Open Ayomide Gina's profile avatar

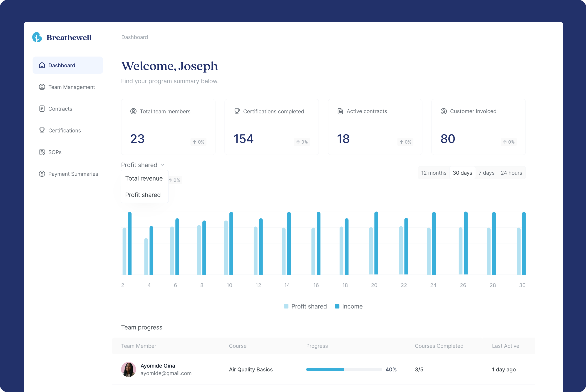(x=128, y=370)
